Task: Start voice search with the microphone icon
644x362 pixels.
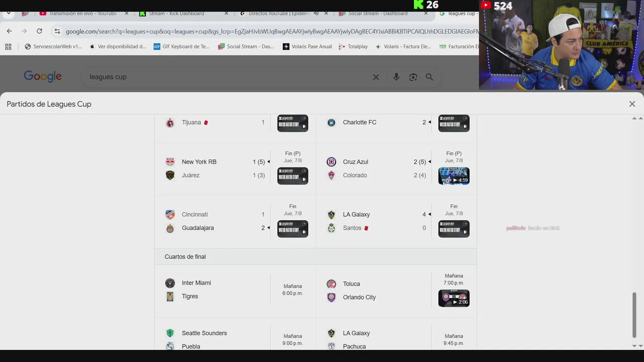Action: (x=396, y=77)
